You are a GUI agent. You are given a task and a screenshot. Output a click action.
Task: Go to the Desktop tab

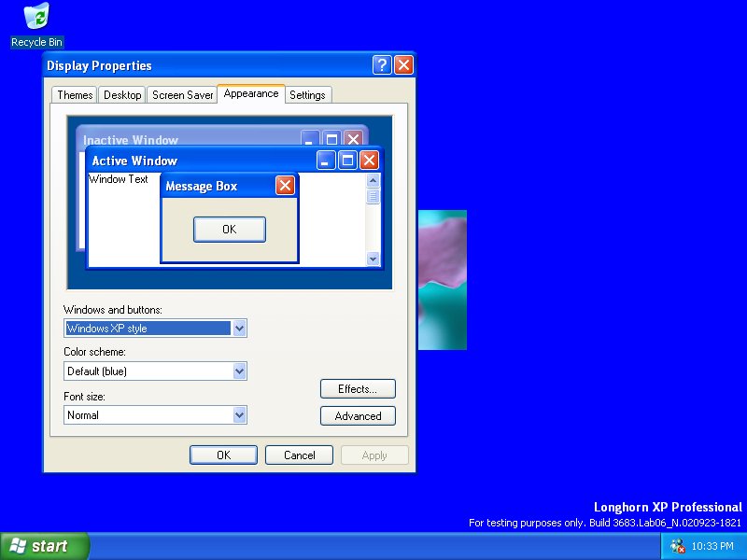[x=122, y=95]
